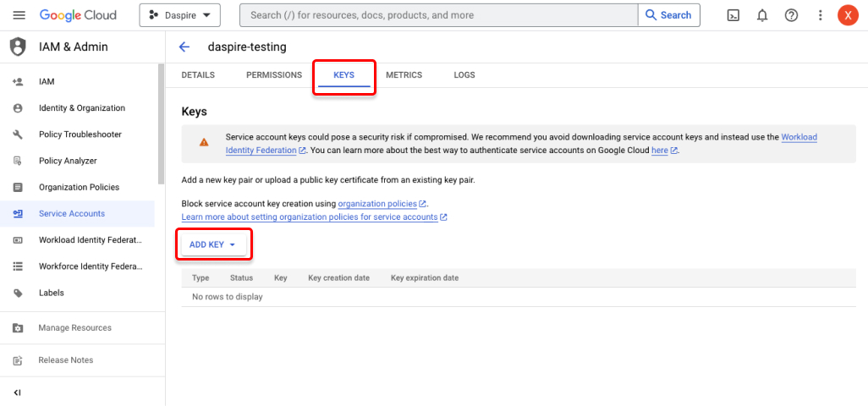Open Organization Policies in sidebar
Image resolution: width=868 pixels, height=406 pixels.
click(80, 188)
